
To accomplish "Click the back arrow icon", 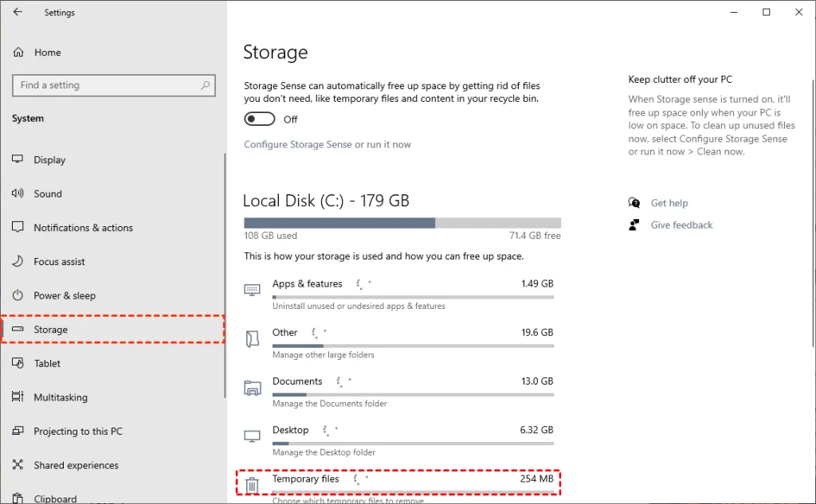I will [x=18, y=12].
